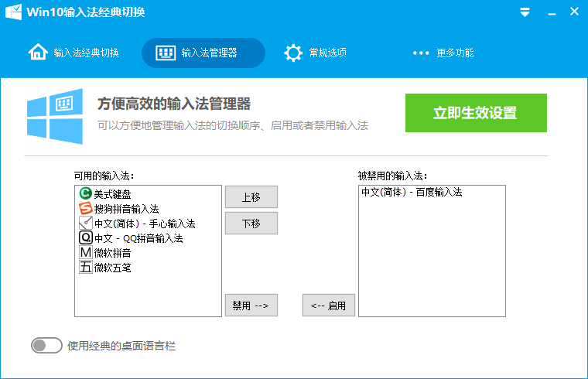This screenshot has height=379, width=588.
Task: Click the American keyboard green icon
Action: 85,193
